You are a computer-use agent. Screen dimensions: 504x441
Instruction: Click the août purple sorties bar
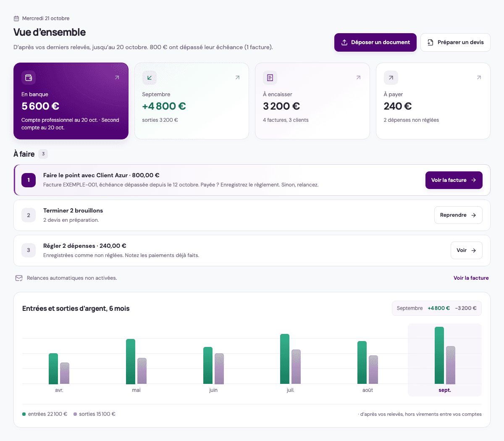pos(373,370)
